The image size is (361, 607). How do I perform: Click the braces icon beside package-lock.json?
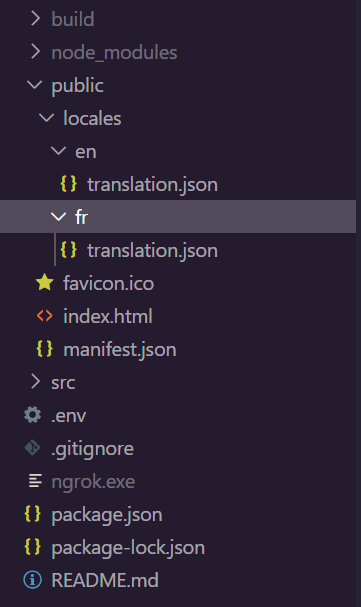pyautogui.click(x=33, y=547)
